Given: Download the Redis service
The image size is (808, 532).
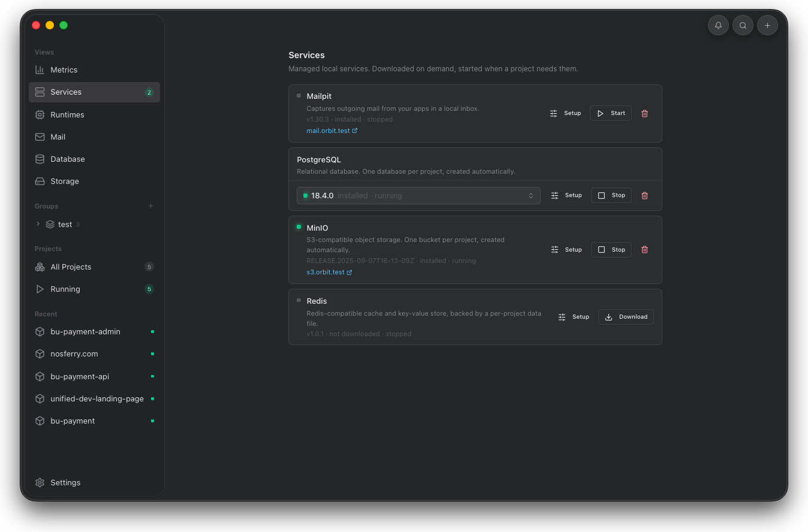Looking at the screenshot, I should pyautogui.click(x=626, y=317).
